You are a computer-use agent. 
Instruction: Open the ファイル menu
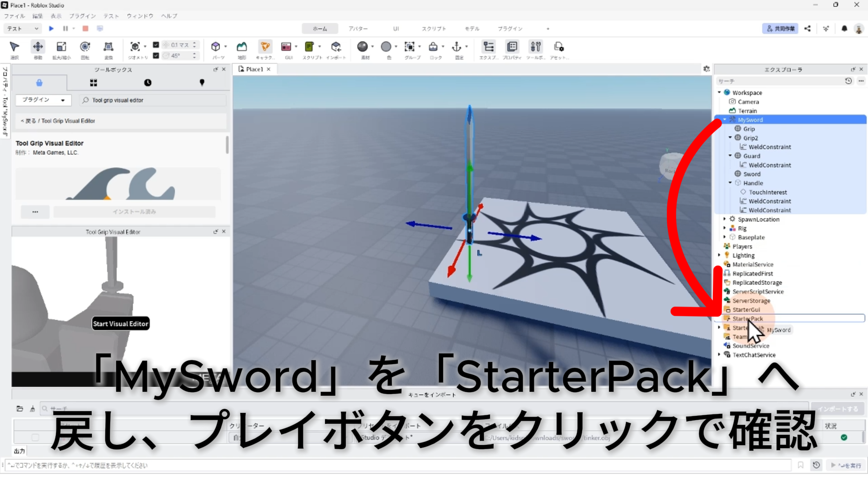(14, 16)
